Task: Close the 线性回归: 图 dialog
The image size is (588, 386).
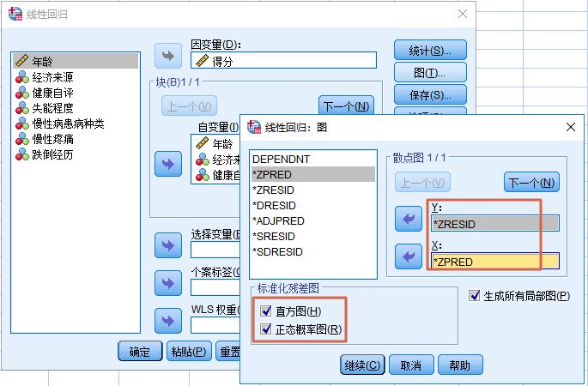Action: coord(570,127)
